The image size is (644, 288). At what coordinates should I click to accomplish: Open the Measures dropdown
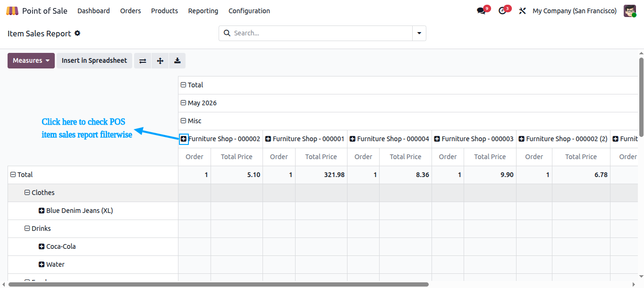point(31,60)
